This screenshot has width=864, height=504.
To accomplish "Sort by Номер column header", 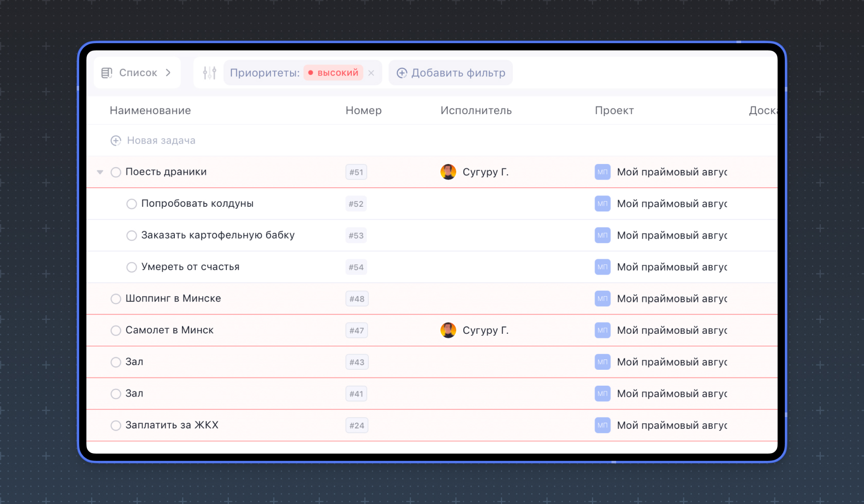I will 364,111.
